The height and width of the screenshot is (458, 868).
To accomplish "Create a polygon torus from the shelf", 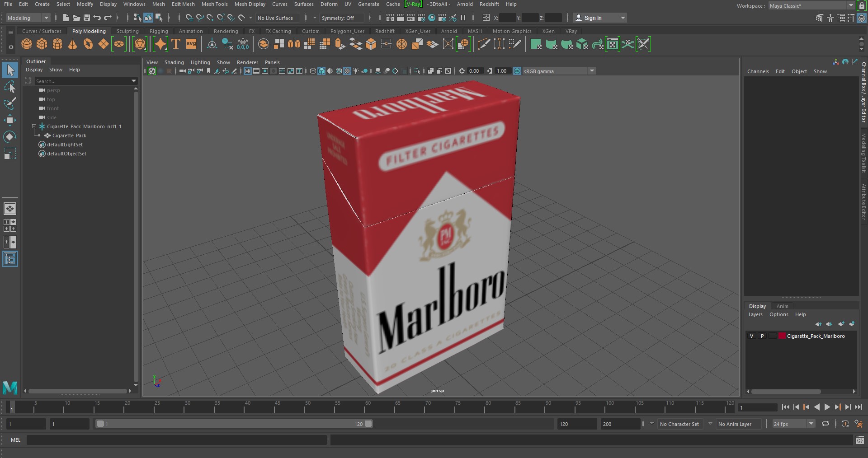I will pyautogui.click(x=88, y=44).
